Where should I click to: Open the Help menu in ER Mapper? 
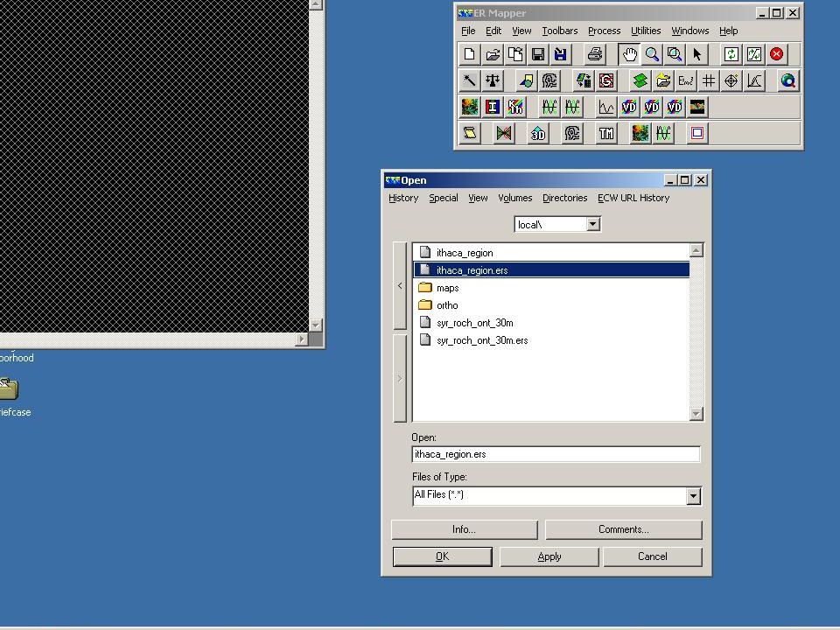(x=729, y=31)
